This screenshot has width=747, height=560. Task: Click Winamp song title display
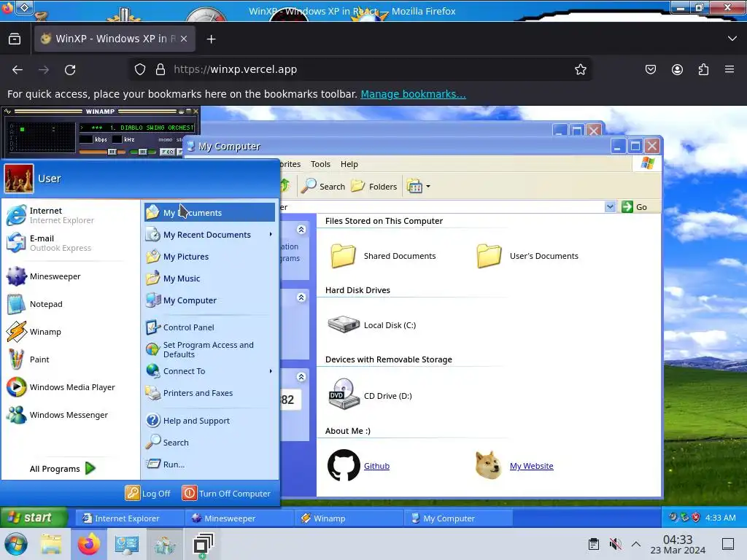pyautogui.click(x=138, y=128)
